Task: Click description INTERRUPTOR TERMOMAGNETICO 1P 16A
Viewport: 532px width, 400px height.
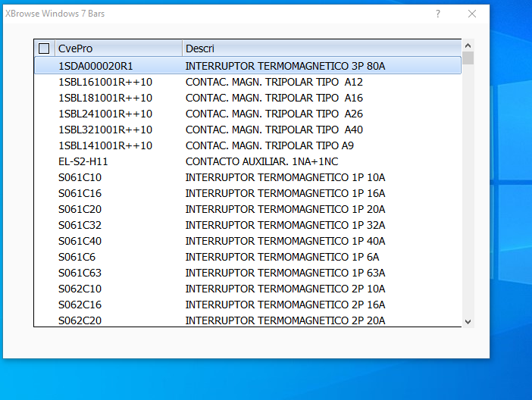Action: [286, 193]
